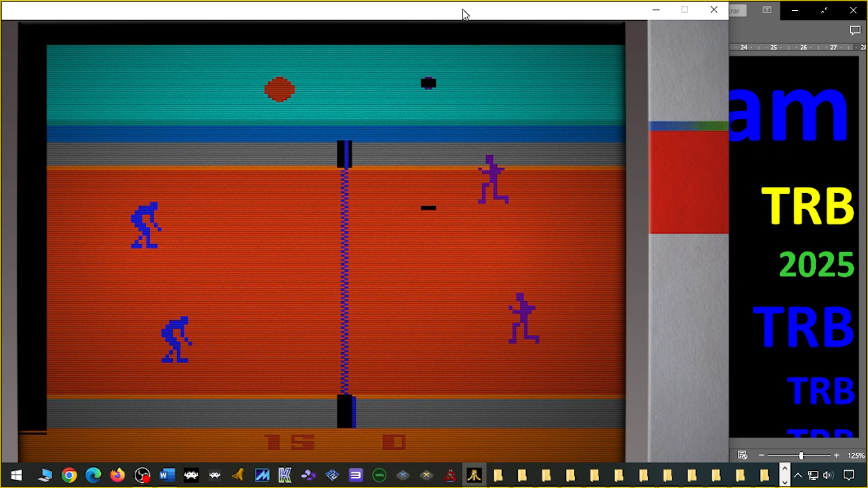Open Firefox from the taskbar
868x488 pixels.
(x=118, y=475)
